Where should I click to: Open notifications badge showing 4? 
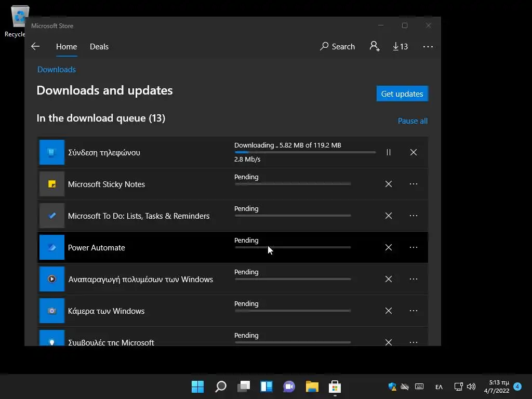(x=517, y=387)
